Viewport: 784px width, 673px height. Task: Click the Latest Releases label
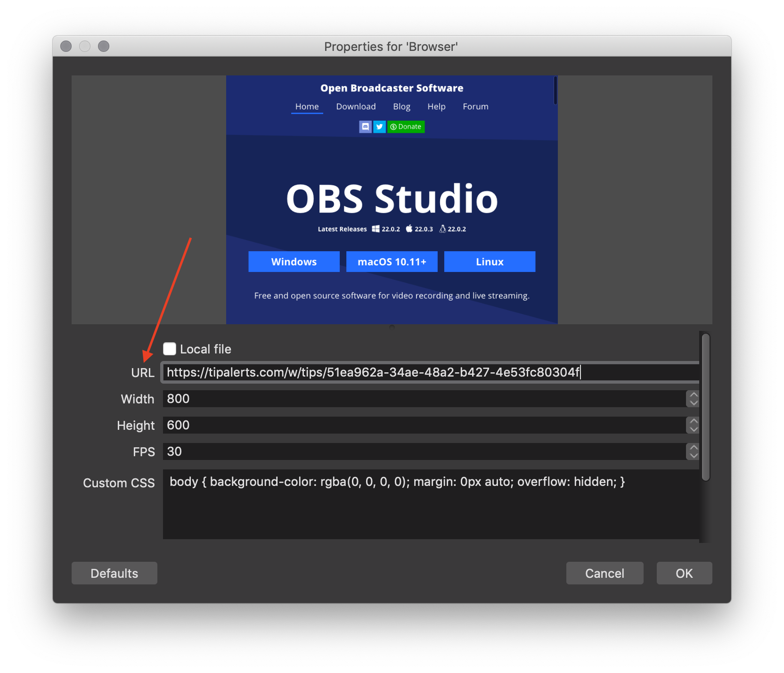[342, 229]
